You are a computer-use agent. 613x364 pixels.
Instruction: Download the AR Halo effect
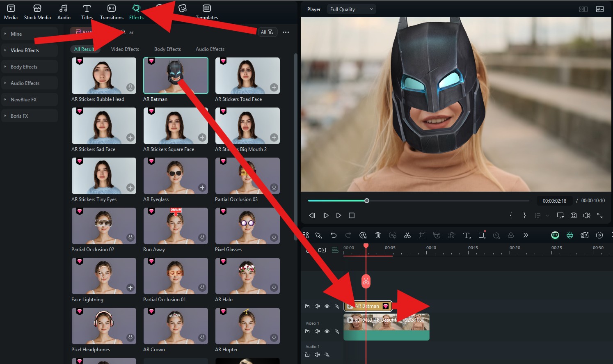point(274,288)
